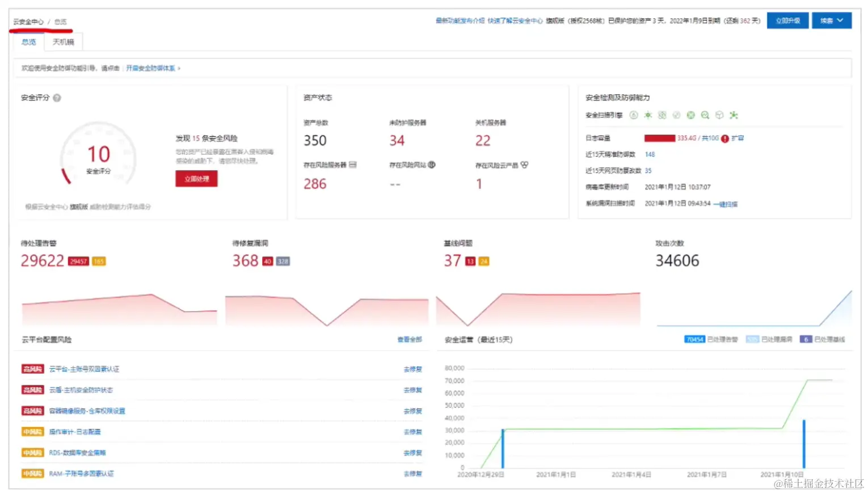Click the icon next to 存在风险云产品

(x=524, y=165)
